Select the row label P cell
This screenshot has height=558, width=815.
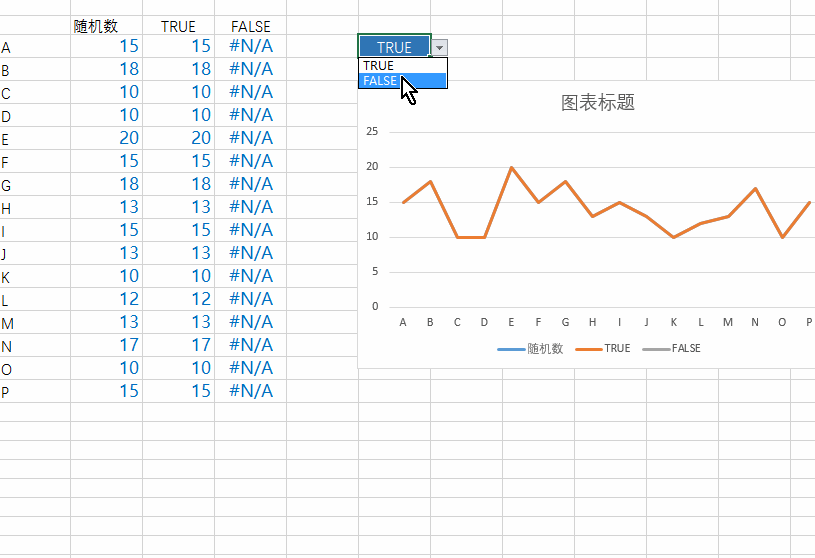click(35, 391)
